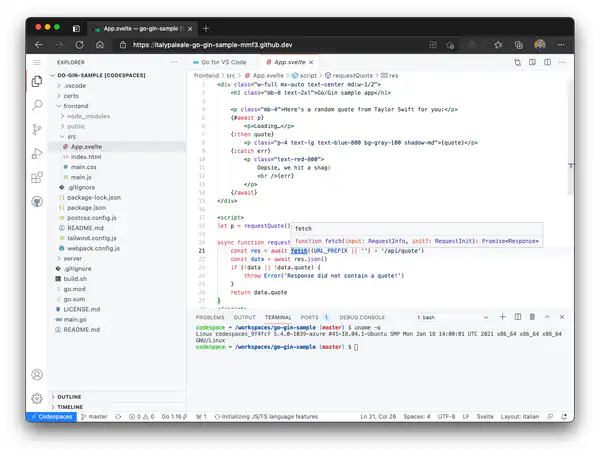Open the Extensions view
Viewport: 600px width, 456px height.
tap(37, 177)
